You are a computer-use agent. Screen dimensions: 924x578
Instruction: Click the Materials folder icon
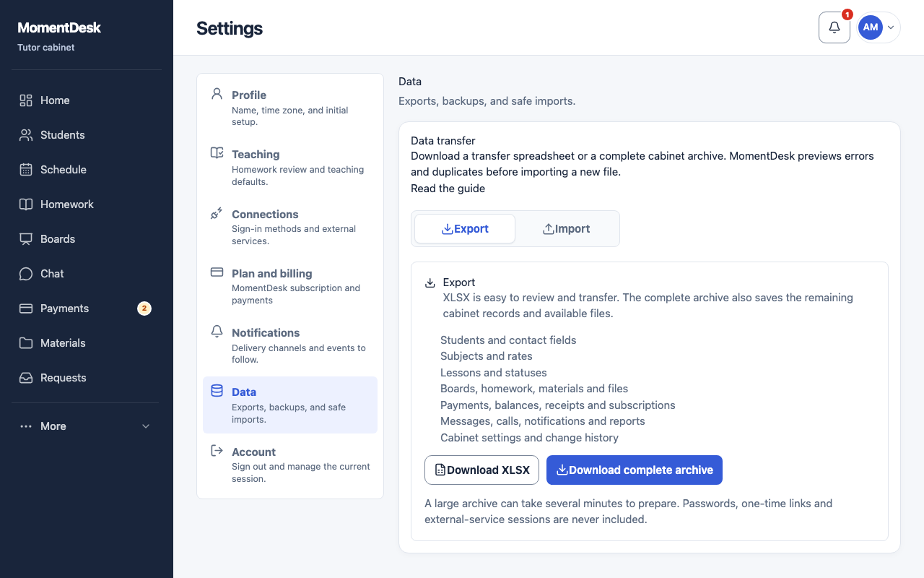coord(26,343)
